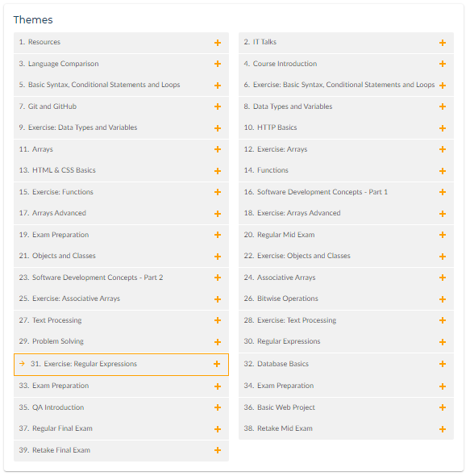Click plus icon next to Retake Final Exam
This screenshot has width=470, height=476.
pos(217,450)
